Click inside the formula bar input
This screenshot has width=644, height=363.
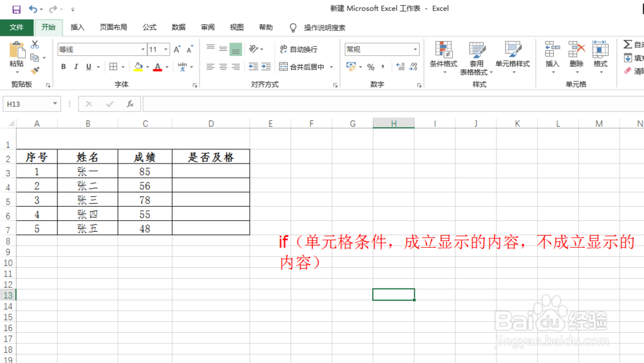(x=393, y=104)
